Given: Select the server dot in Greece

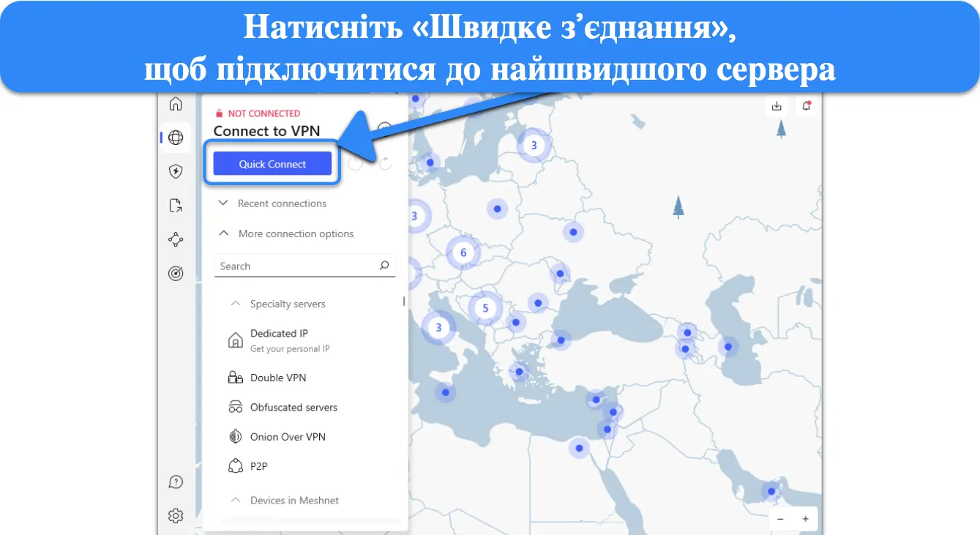Looking at the screenshot, I should tap(519, 371).
